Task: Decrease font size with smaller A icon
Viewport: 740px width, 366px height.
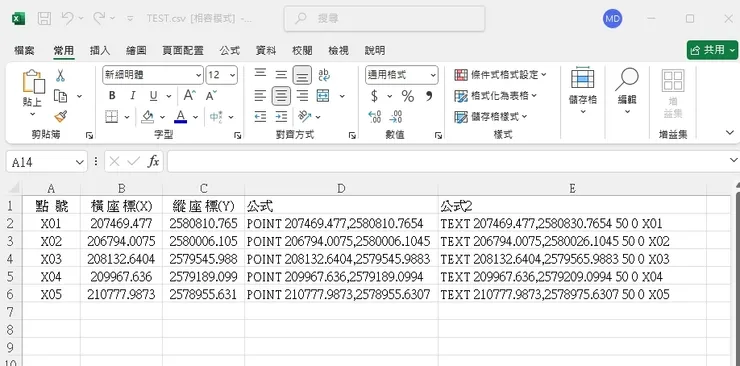Action: click(x=211, y=96)
